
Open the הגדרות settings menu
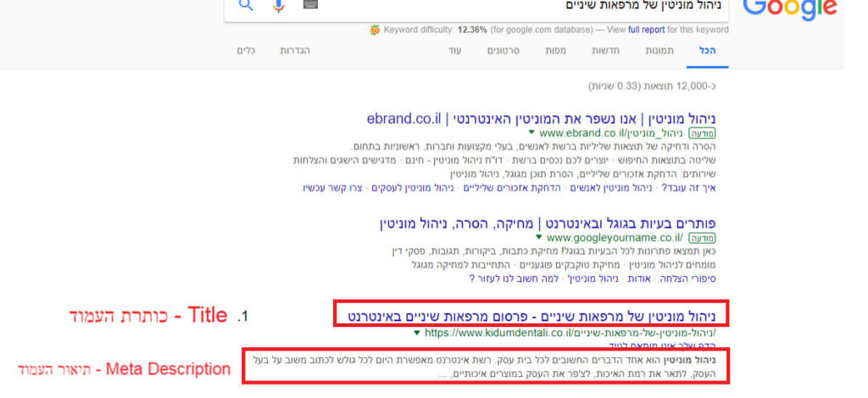click(x=295, y=50)
